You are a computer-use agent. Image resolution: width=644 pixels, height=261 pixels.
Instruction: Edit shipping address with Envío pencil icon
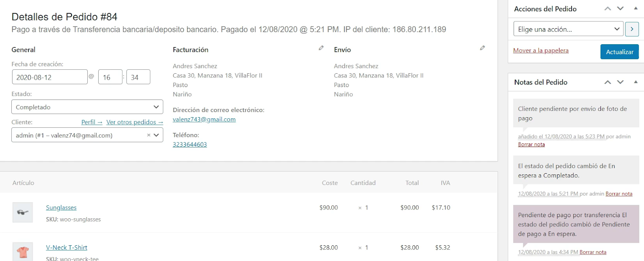point(482,48)
